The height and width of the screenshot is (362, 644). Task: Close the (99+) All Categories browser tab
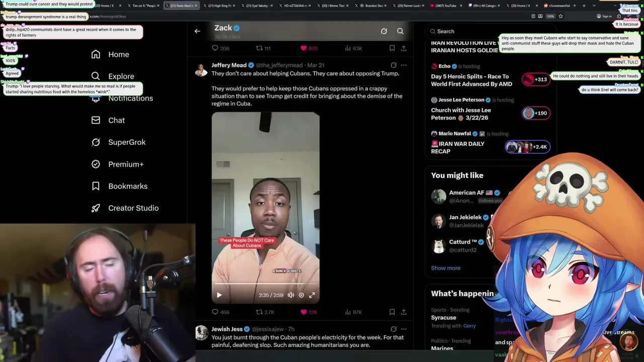click(x=500, y=6)
